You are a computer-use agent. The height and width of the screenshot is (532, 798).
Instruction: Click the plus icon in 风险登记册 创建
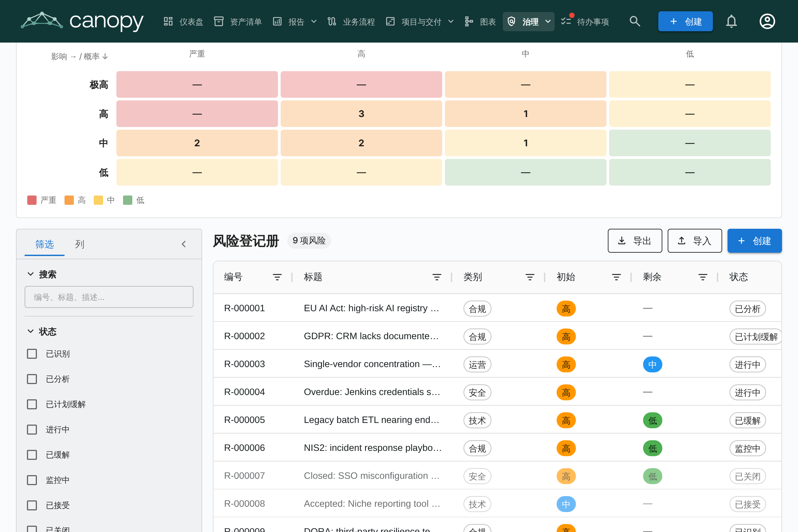coord(741,240)
